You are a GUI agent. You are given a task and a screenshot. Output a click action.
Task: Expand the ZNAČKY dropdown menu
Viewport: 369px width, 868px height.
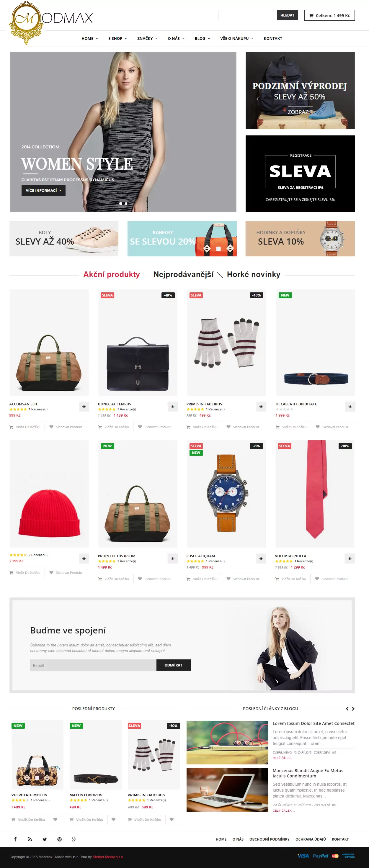pyautogui.click(x=147, y=38)
